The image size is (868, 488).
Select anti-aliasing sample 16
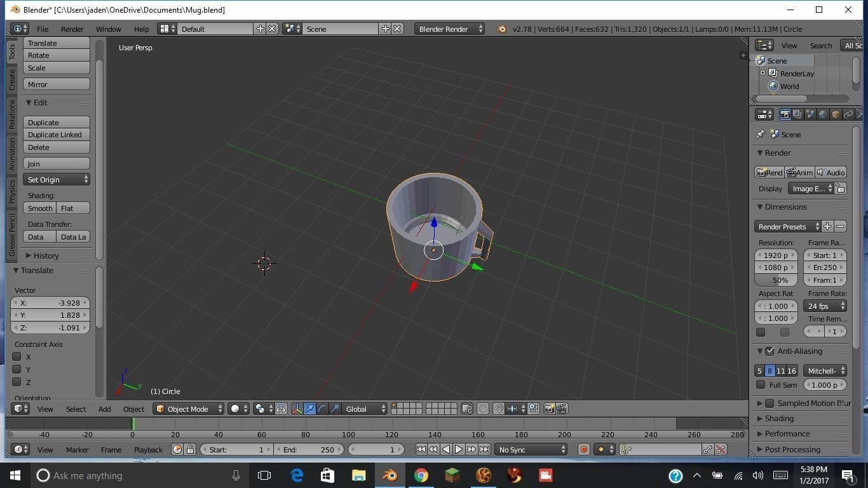pyautogui.click(x=792, y=370)
